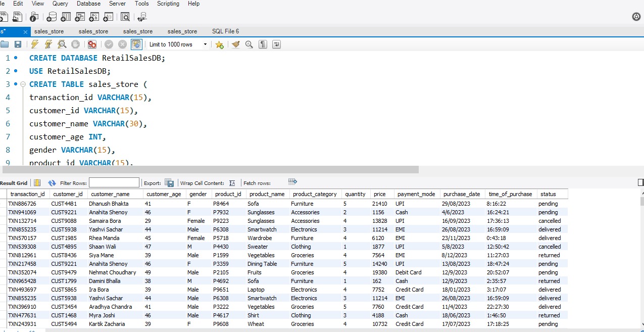Image resolution: width=644 pixels, height=332 pixels.
Task: Stop query execution hand icon
Action: pyautogui.click(x=75, y=44)
